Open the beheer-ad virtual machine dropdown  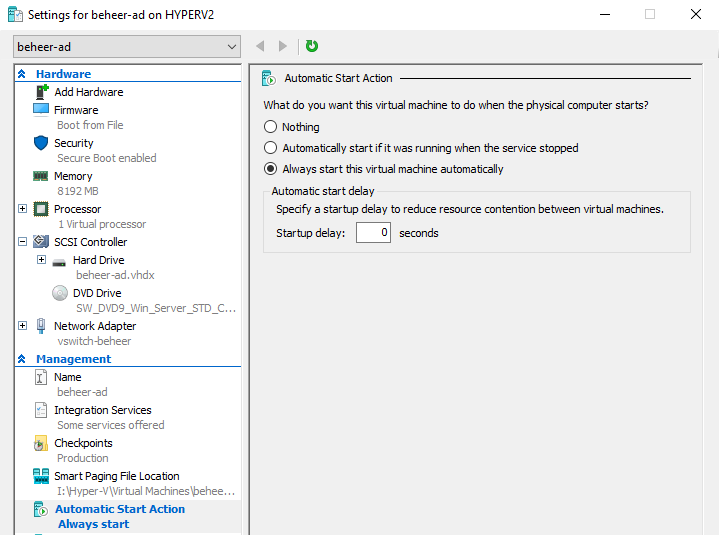click(x=127, y=47)
